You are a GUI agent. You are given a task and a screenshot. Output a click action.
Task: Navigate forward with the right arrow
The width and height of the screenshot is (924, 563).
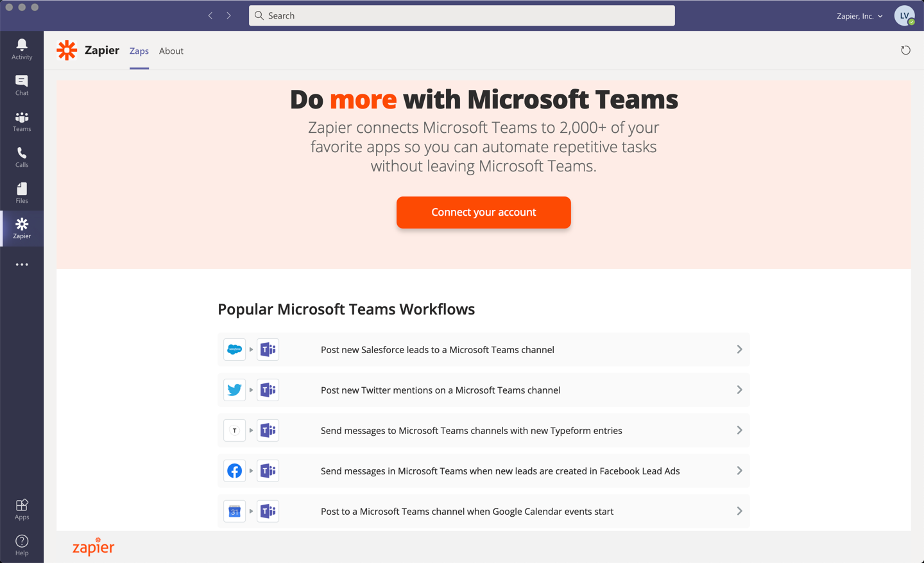[228, 15]
